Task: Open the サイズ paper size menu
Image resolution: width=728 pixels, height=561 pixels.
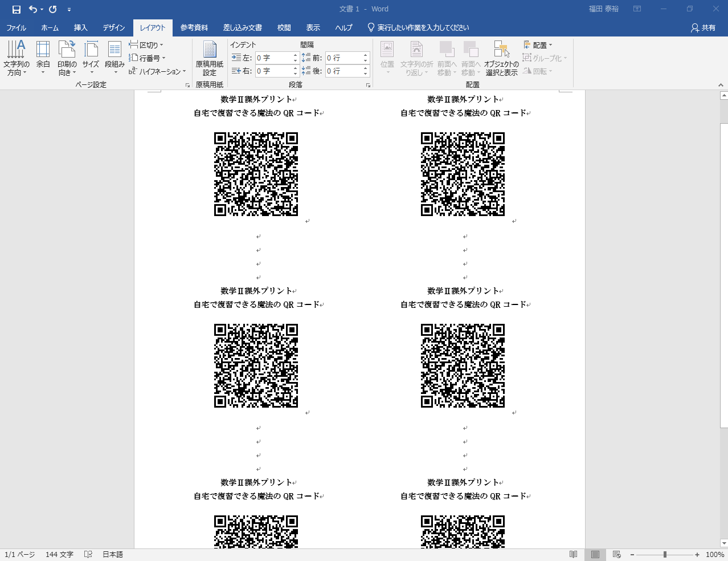Action: [x=91, y=58]
